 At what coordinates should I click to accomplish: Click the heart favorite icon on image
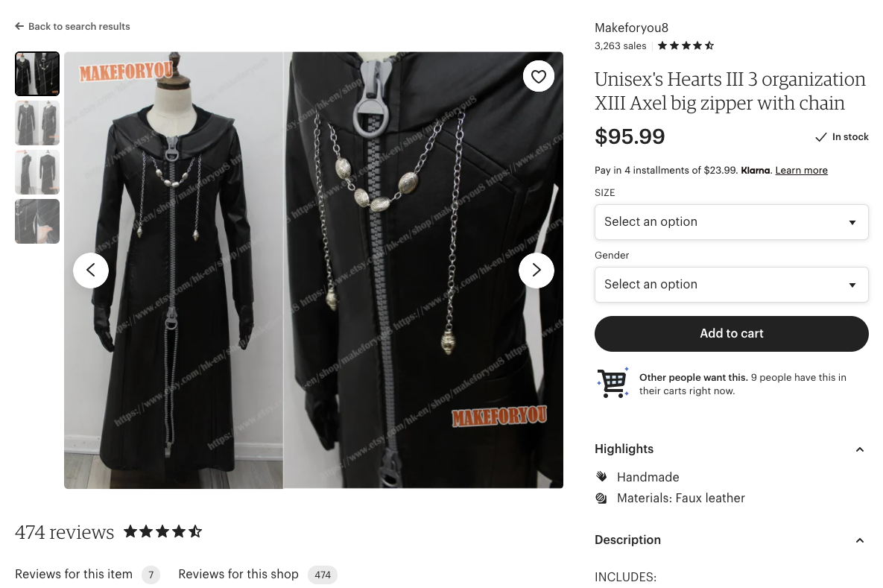coord(538,76)
